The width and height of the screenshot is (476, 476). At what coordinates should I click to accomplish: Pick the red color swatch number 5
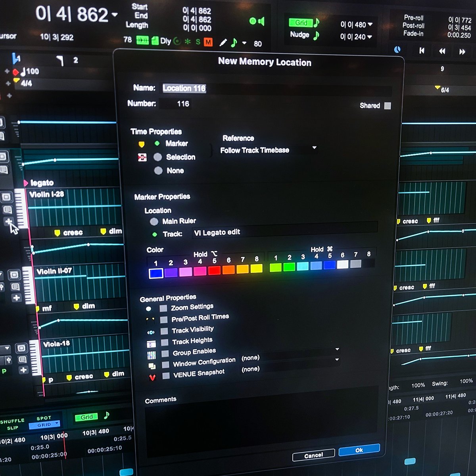coord(214,271)
